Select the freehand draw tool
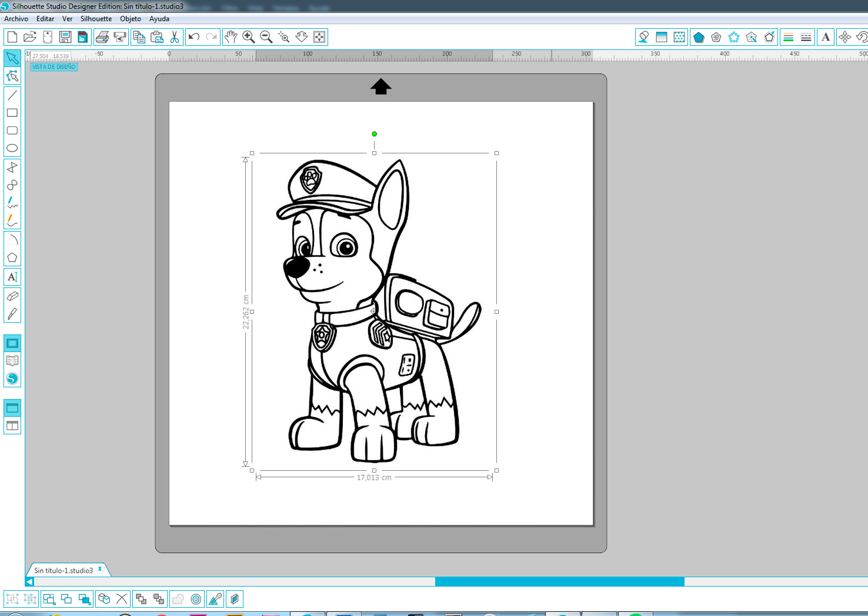868x616 pixels. [12, 203]
